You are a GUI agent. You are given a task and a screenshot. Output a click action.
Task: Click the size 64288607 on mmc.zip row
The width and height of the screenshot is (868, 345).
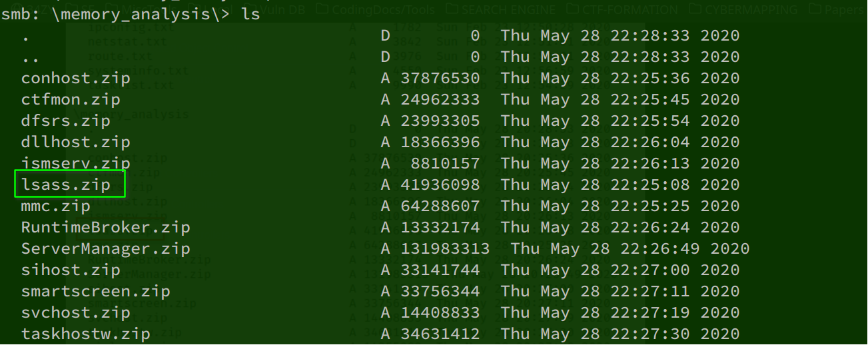click(x=440, y=206)
